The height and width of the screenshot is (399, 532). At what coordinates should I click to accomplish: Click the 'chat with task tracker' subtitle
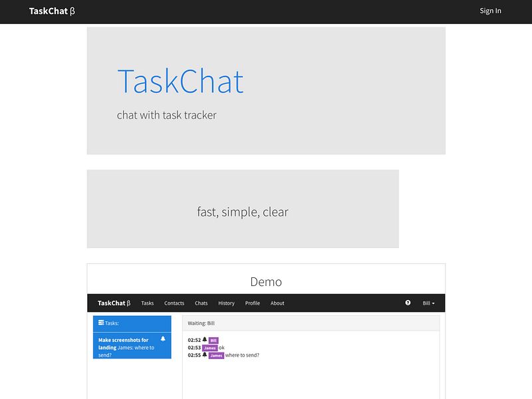coord(167,115)
